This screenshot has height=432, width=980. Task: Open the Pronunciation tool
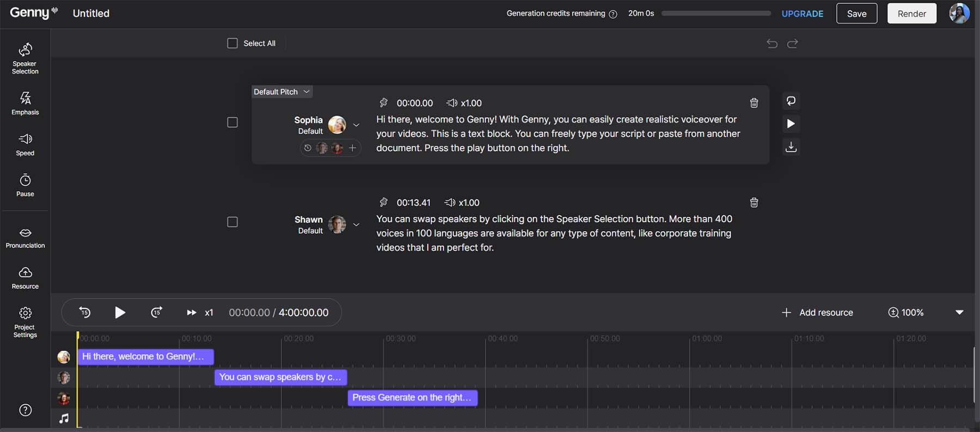(25, 238)
